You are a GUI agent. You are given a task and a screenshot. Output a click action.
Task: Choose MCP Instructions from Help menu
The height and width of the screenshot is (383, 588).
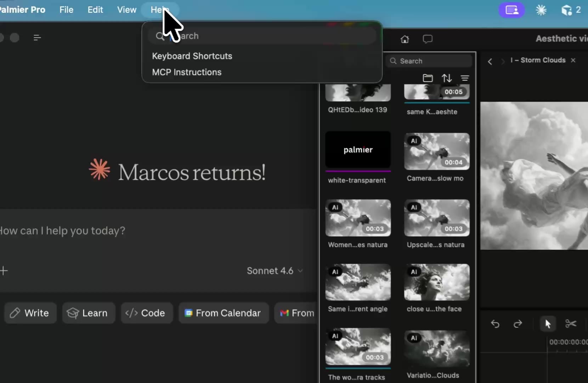click(187, 72)
